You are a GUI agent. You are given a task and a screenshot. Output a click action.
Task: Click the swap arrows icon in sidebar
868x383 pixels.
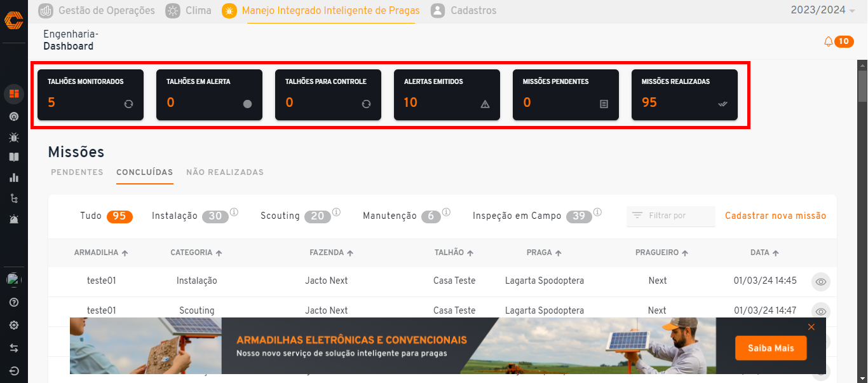pos(14,348)
